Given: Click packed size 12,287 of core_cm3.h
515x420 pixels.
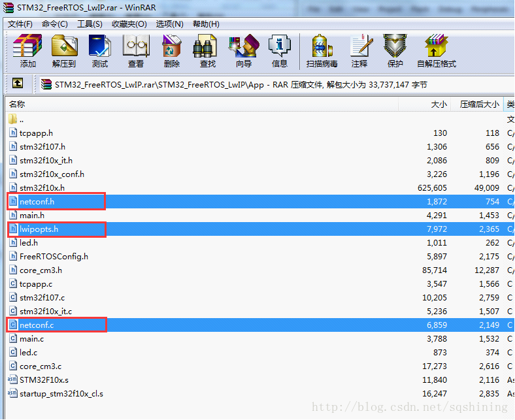Looking at the screenshot, I should (x=487, y=270).
